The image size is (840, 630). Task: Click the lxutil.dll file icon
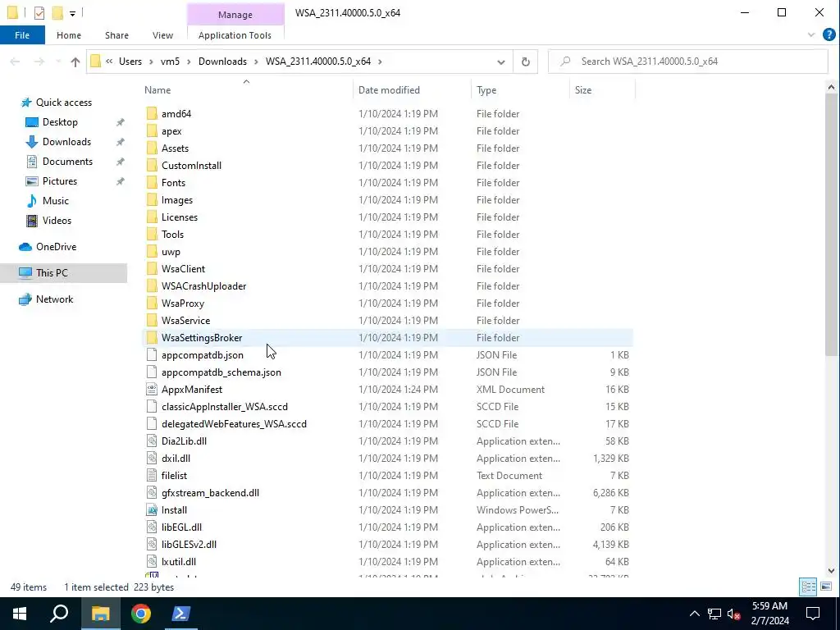coord(152,561)
